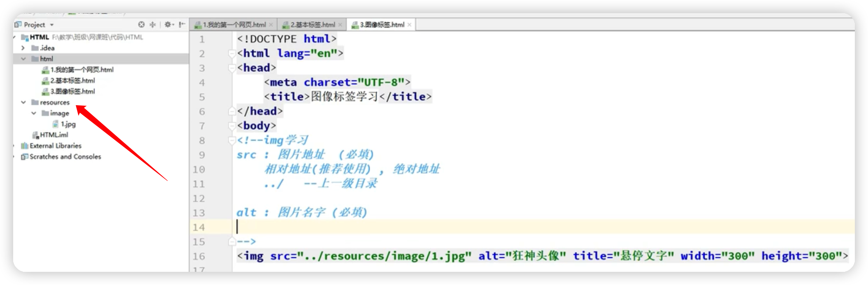
Task: Click the src path ../resources/image/1.jpg
Action: click(384, 256)
